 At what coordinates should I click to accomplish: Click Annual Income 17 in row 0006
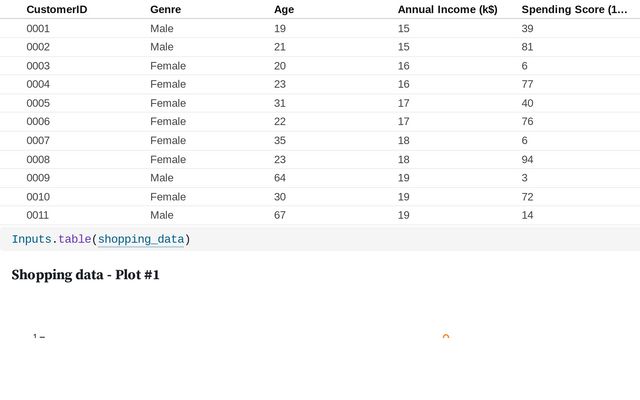[403, 122]
